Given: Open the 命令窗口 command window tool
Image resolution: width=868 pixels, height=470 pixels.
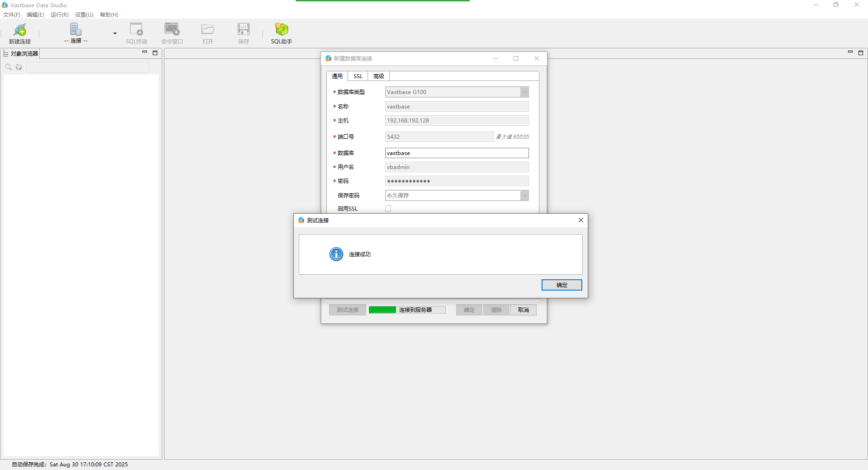Looking at the screenshot, I should [172, 34].
